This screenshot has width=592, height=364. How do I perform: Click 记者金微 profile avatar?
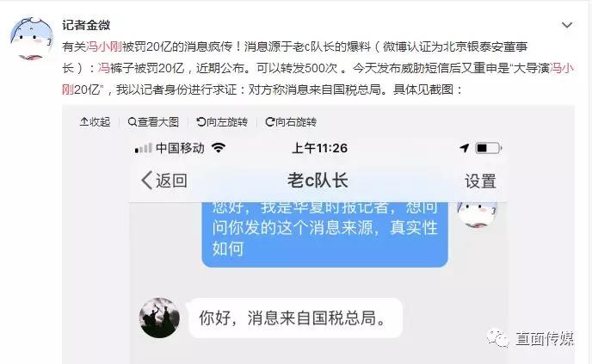coord(32,39)
